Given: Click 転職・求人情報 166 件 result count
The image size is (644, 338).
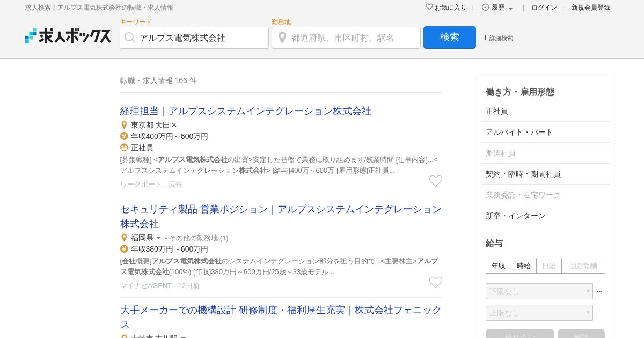Looking at the screenshot, I should (158, 80).
